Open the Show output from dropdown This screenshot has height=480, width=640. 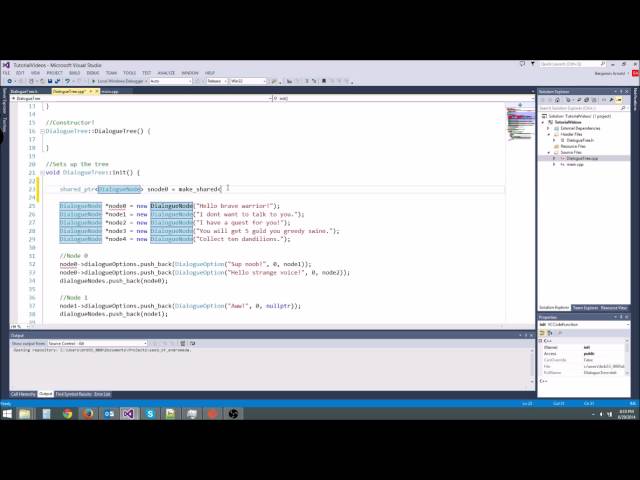point(97,344)
